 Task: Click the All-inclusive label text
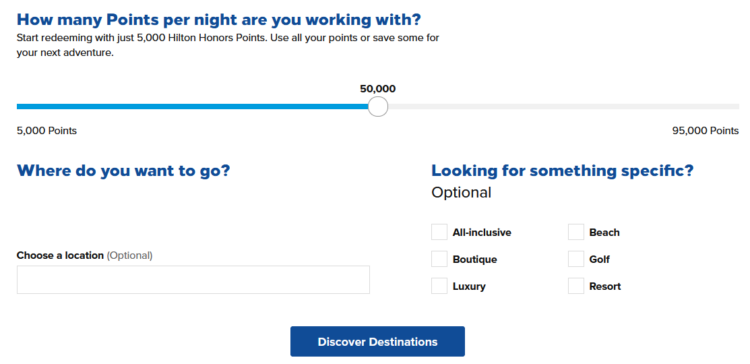point(482,232)
